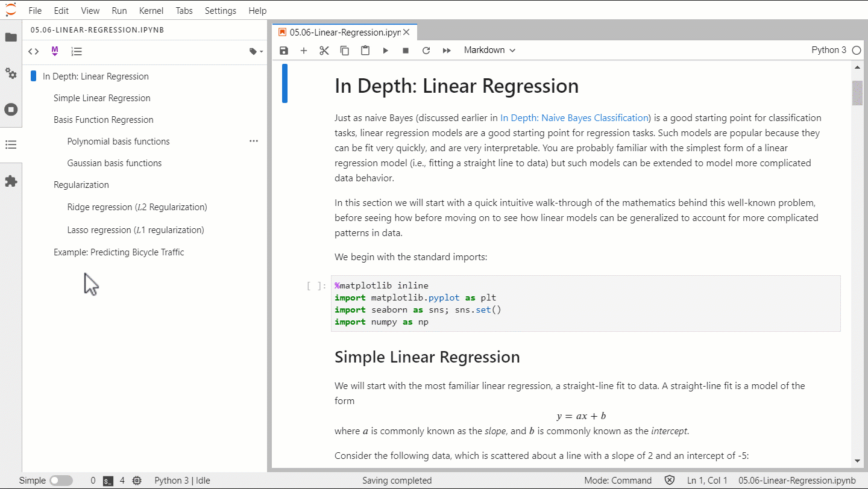Image resolution: width=868 pixels, height=489 pixels.
Task: Jump to Lasso regression entry
Action: click(136, 230)
